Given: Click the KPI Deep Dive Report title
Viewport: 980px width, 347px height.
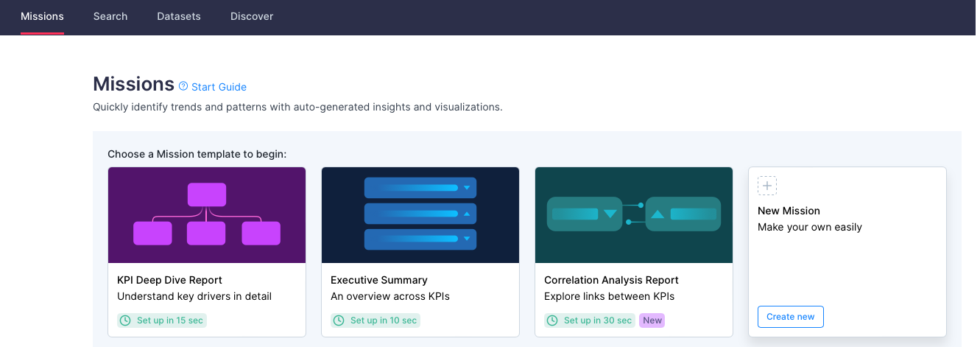Looking at the screenshot, I should [169, 280].
